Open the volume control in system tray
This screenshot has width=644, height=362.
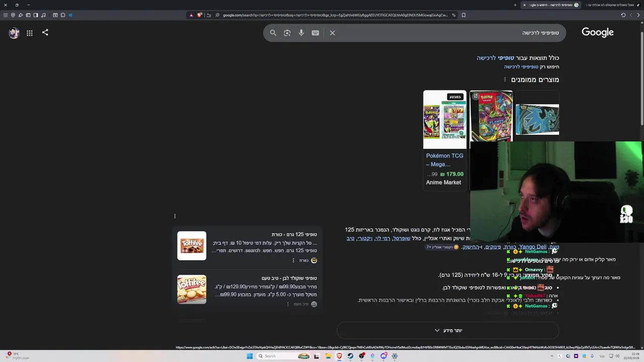pyautogui.click(x=617, y=356)
